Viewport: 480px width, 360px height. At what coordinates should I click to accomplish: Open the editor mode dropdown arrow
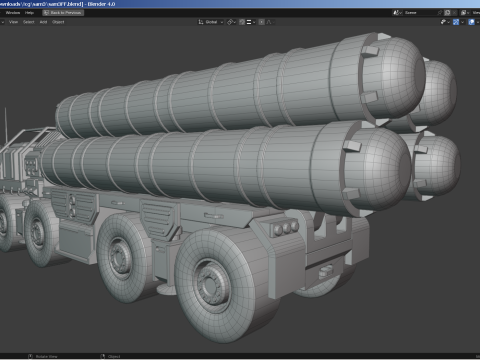[x=2, y=22]
